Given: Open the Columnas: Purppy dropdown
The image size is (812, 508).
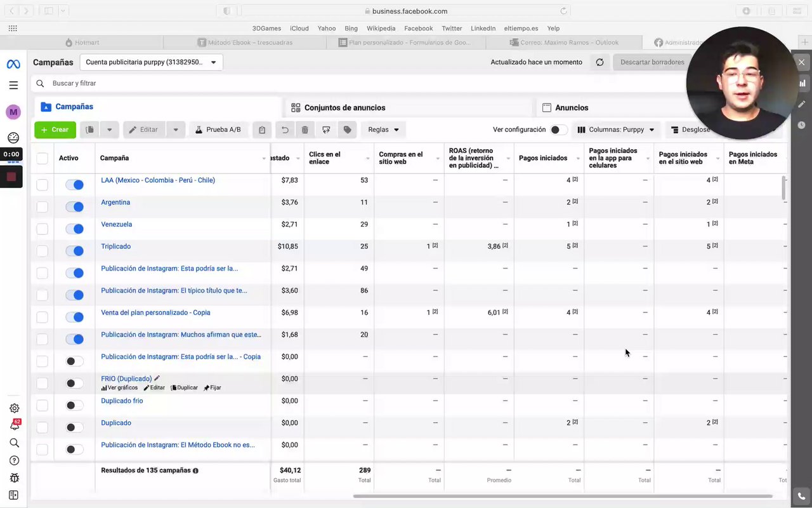Looking at the screenshot, I should [x=616, y=130].
